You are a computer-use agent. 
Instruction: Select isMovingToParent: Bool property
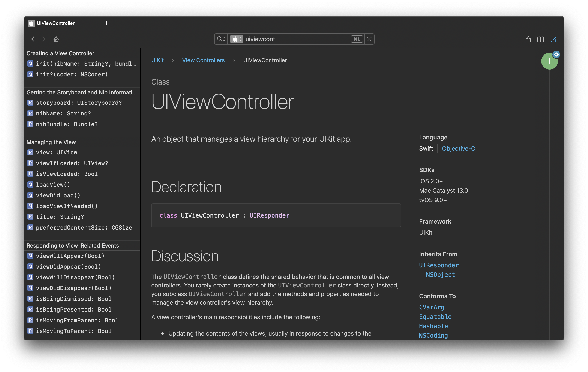click(82, 331)
